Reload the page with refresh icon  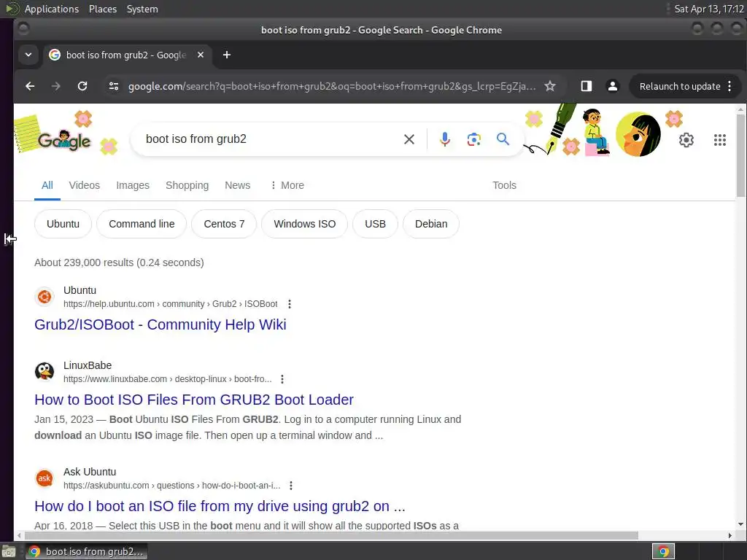(x=82, y=86)
